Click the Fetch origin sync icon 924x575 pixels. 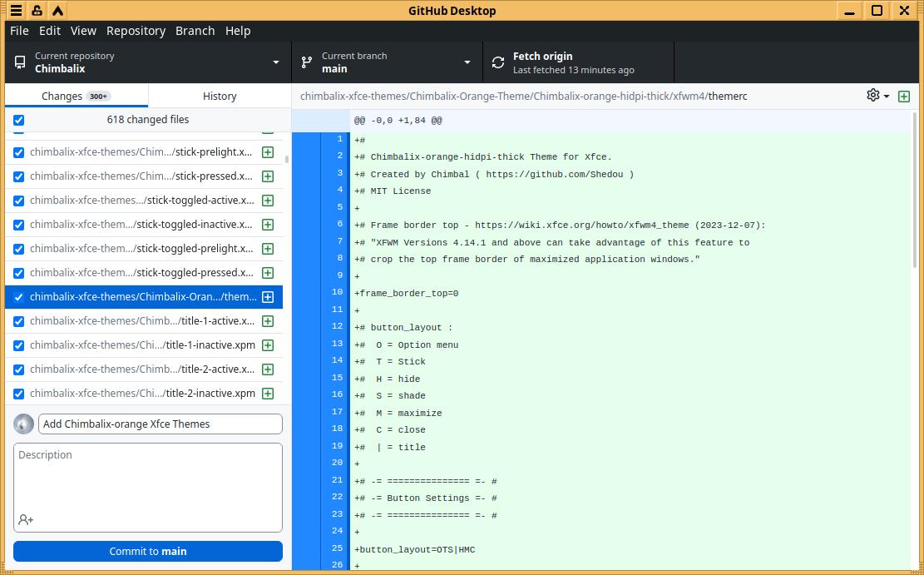coord(498,62)
